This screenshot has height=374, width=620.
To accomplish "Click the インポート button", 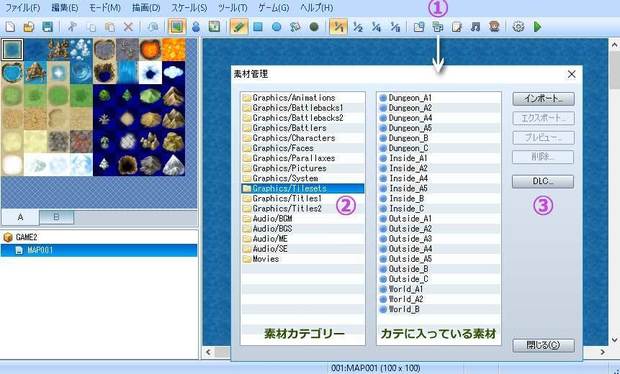I will [x=543, y=99].
